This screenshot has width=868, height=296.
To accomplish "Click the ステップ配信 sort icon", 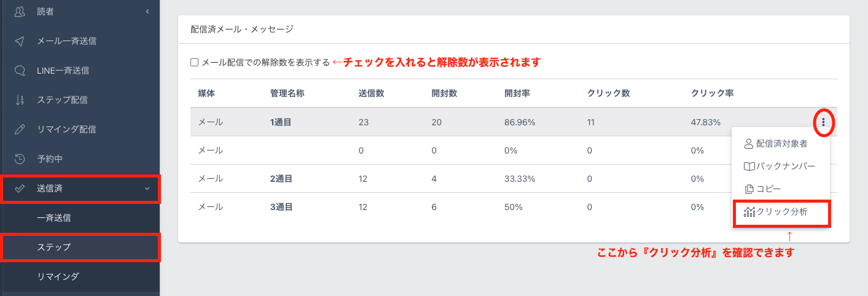I will (20, 100).
